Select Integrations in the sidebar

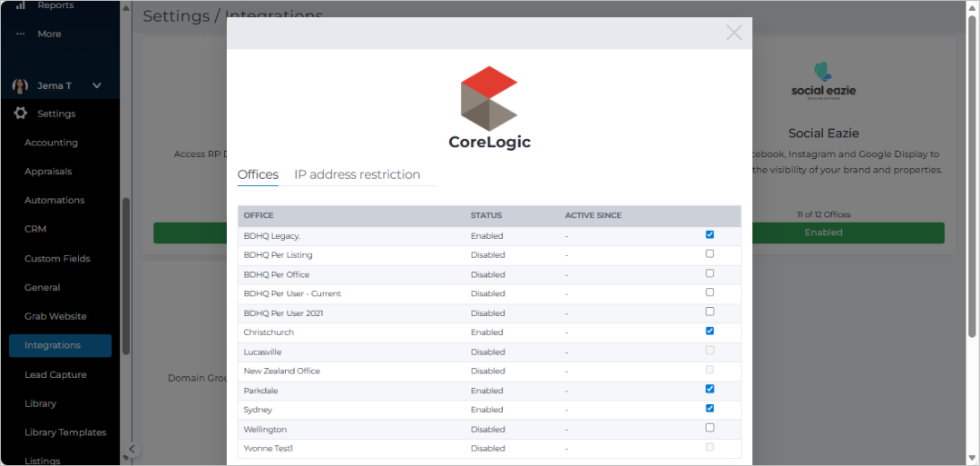coord(60,345)
